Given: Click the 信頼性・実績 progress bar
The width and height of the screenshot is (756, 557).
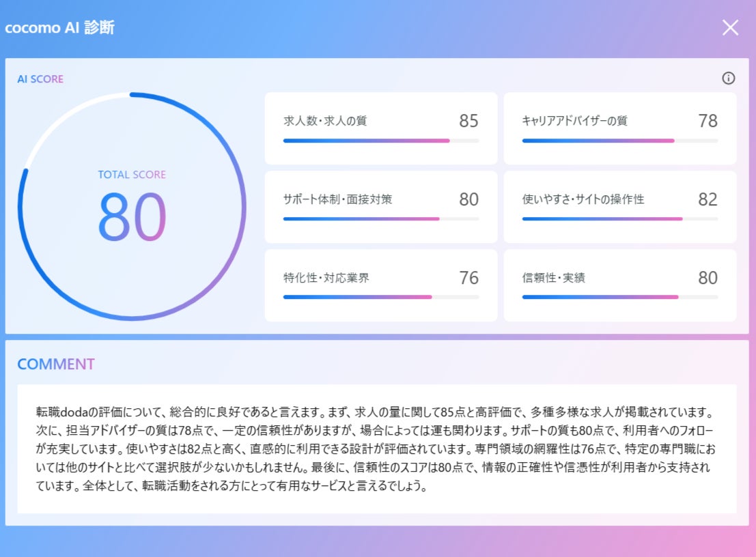Looking at the screenshot, I should click(619, 297).
